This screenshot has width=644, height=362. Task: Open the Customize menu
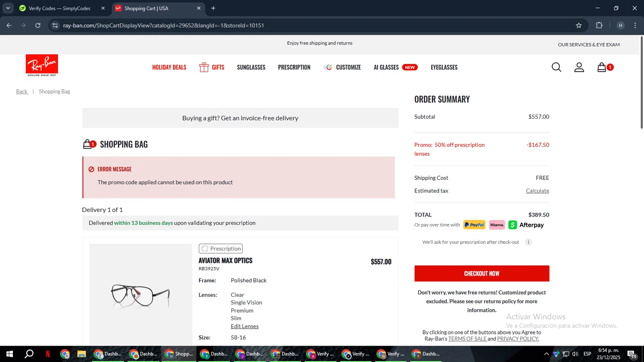click(x=348, y=67)
